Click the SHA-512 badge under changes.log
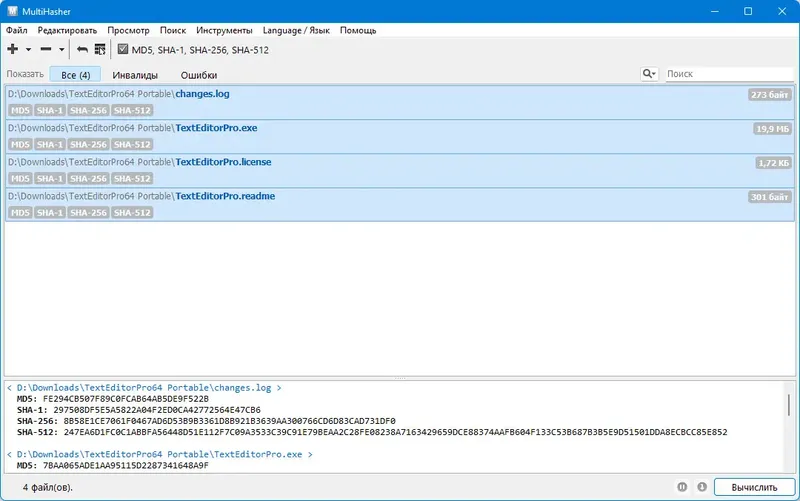This screenshot has height=501, width=800. click(132, 110)
